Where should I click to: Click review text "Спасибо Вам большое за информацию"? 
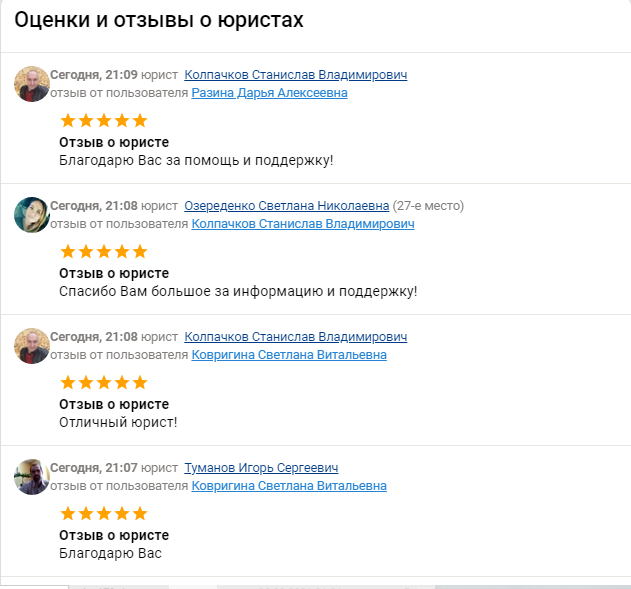click(238, 291)
